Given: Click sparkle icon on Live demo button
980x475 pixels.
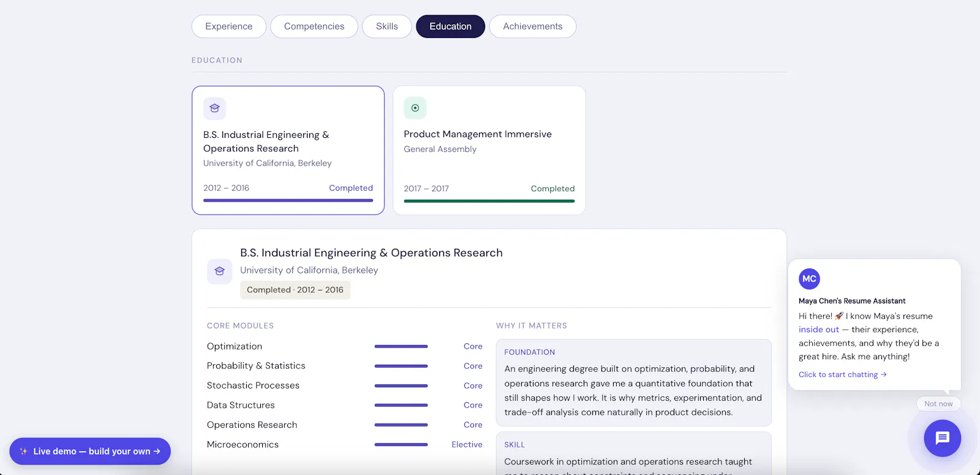Looking at the screenshot, I should click(24, 451).
